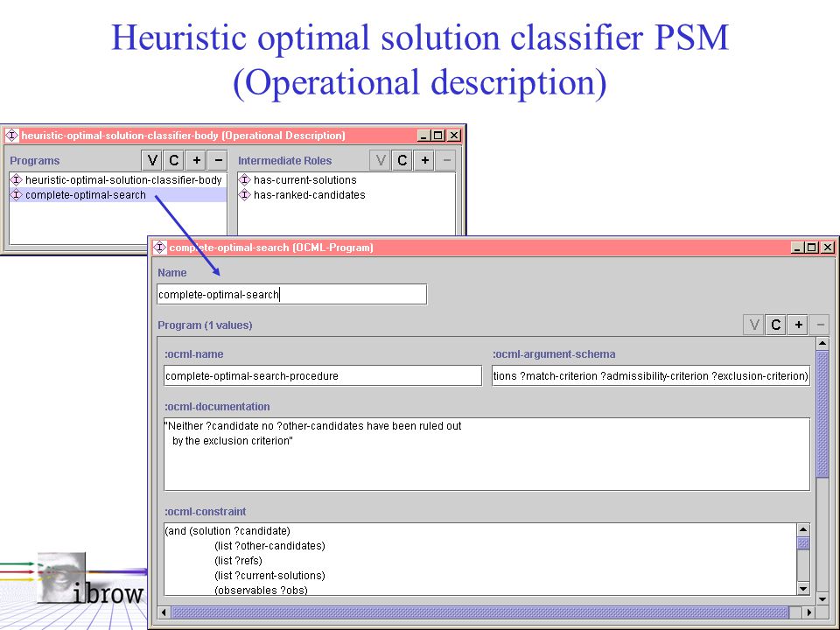Screen dimensions: 840x630
Task: Click in the :ocml-documentation text area
Action: pos(487,454)
